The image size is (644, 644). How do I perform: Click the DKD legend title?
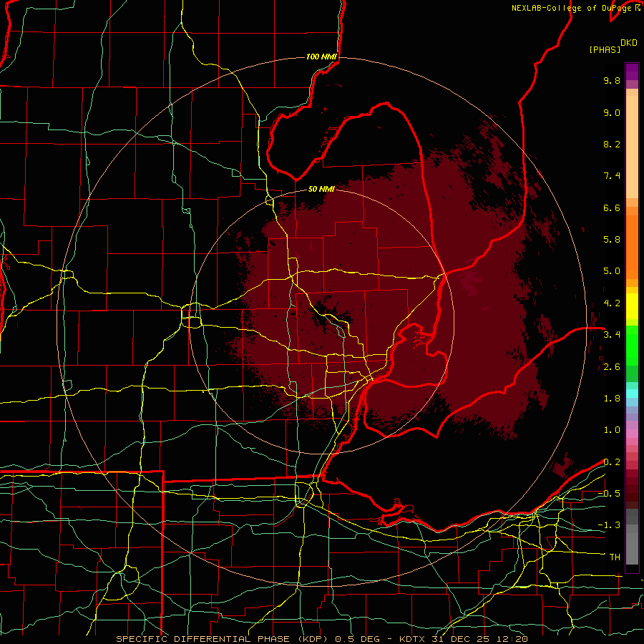(x=629, y=43)
